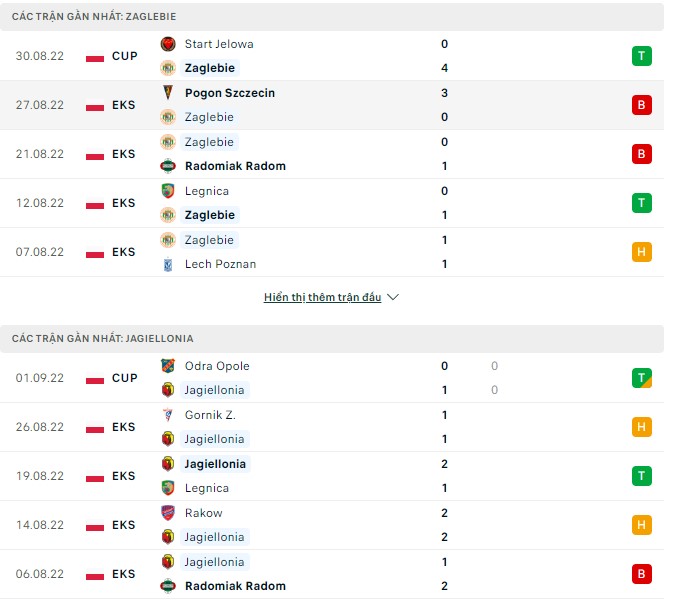Select the 'Các trận gần nhất: Jagiellonia' header
Viewport: 673px width, 601px height.
tap(103, 339)
